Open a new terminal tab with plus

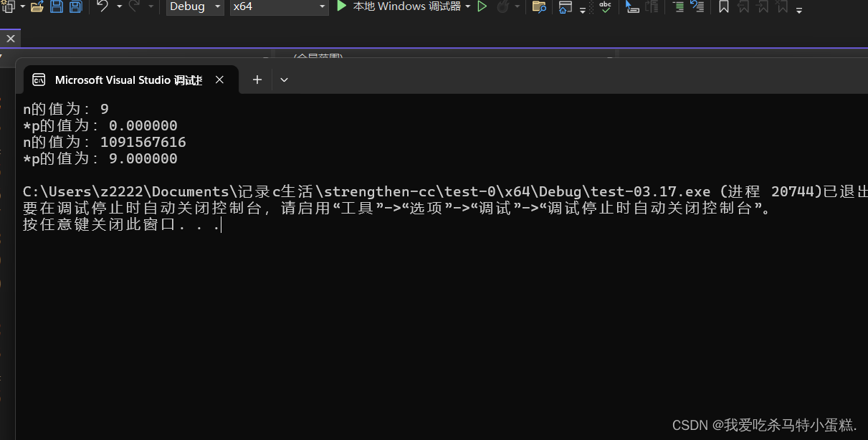(x=257, y=80)
